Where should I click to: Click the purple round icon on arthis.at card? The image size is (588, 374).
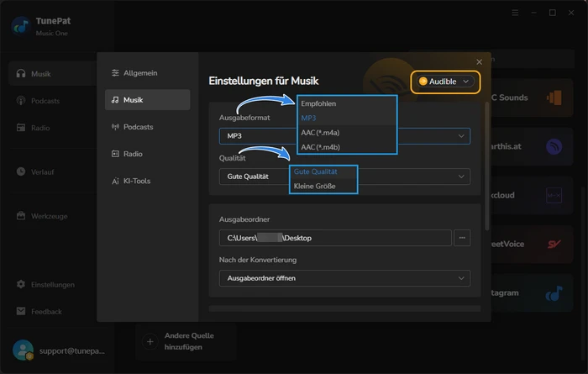[x=554, y=147]
